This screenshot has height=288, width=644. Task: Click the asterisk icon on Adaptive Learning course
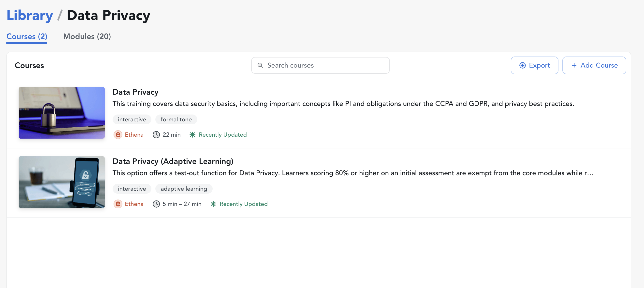point(213,204)
